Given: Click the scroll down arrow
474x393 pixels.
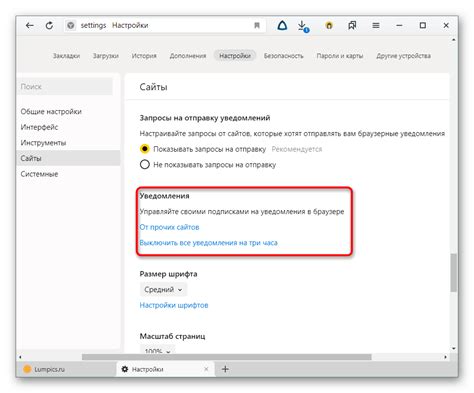Looking at the screenshot, I should point(454,349).
